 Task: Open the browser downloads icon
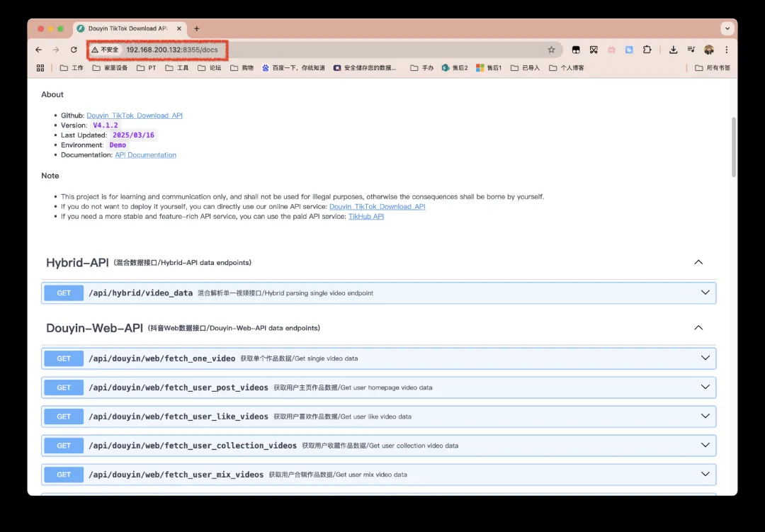click(673, 50)
